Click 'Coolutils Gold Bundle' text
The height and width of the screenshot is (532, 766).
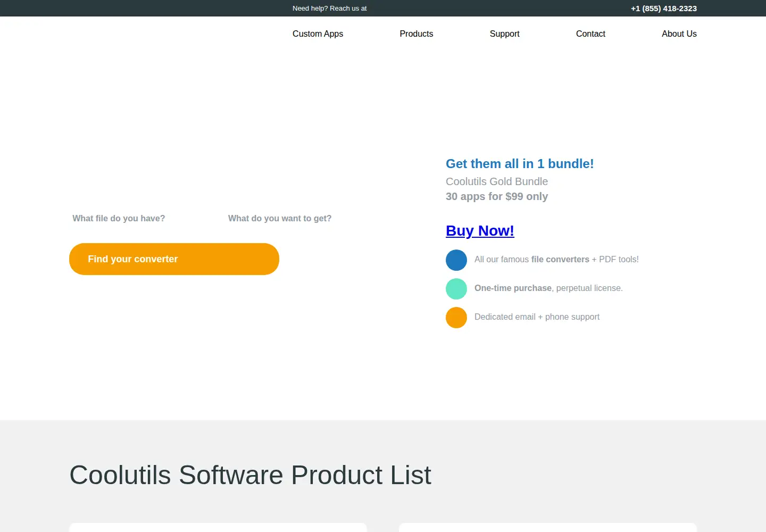tap(497, 181)
